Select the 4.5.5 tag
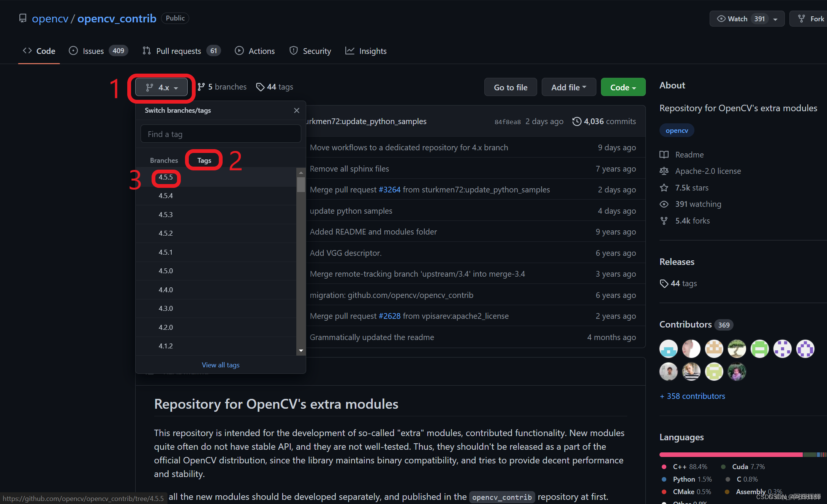Image resolution: width=827 pixels, height=504 pixels. click(166, 177)
